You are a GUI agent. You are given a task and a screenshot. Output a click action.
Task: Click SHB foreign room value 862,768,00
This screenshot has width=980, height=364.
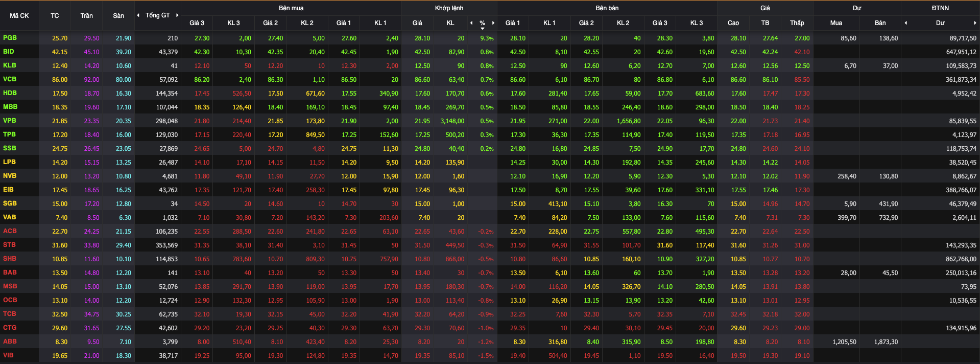(961, 259)
